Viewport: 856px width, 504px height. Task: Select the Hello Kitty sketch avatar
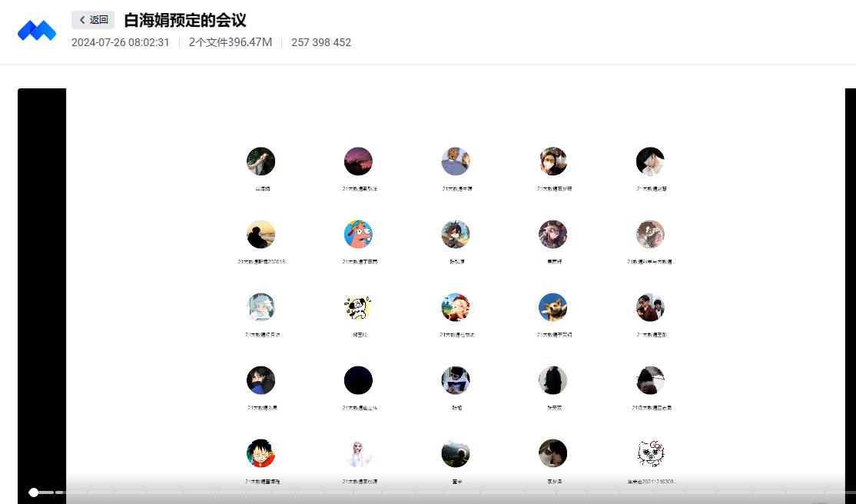[x=650, y=453]
